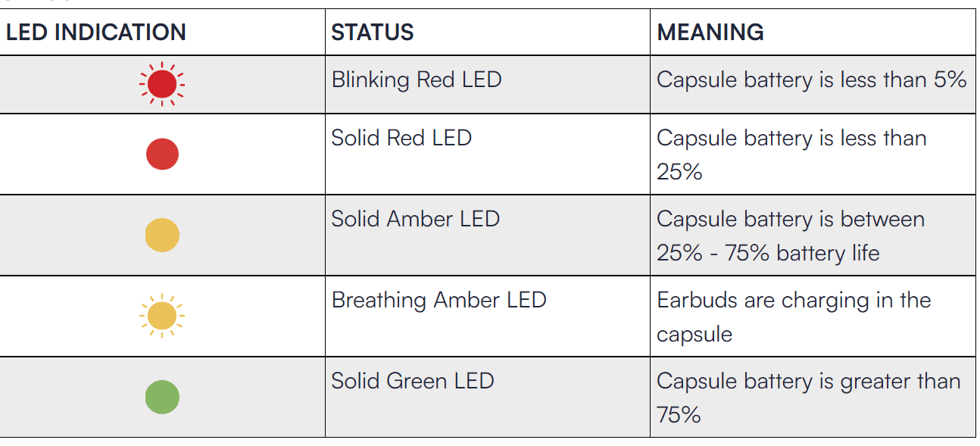Click 'Capsule battery is greater than' text
The image size is (980, 446).
pyautogui.click(x=808, y=381)
